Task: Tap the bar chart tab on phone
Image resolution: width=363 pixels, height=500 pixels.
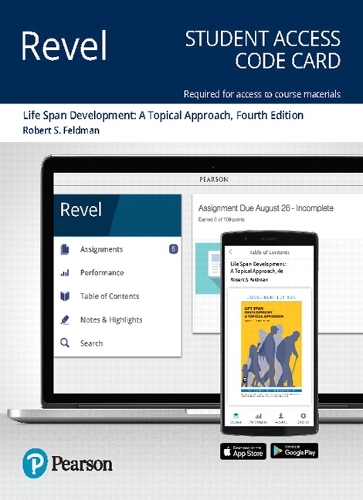Action: [258, 416]
